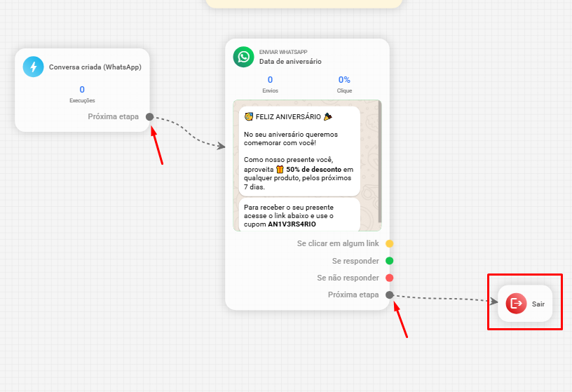This screenshot has width=572, height=392.
Task: Click the '50% de desconto' bold text
Action: click(x=314, y=170)
